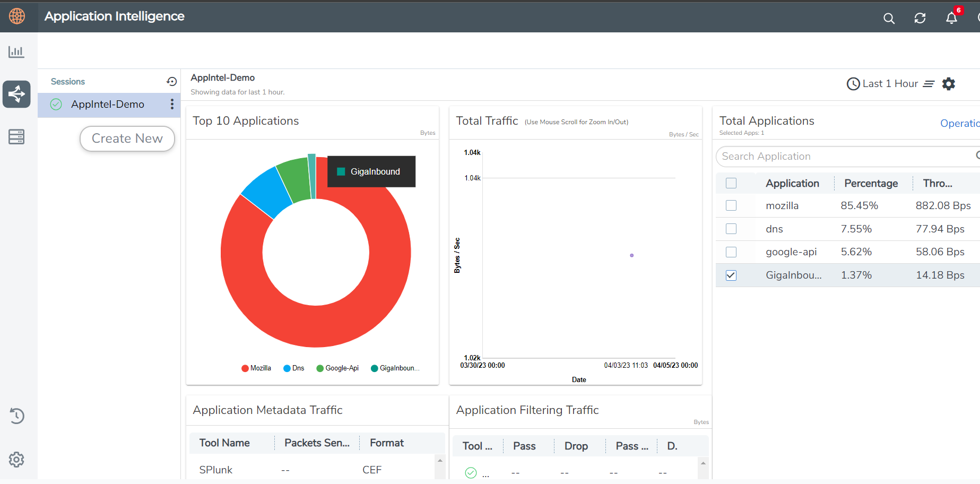Click the refresh icon in top bar
This screenshot has width=980, height=484.
click(920, 18)
